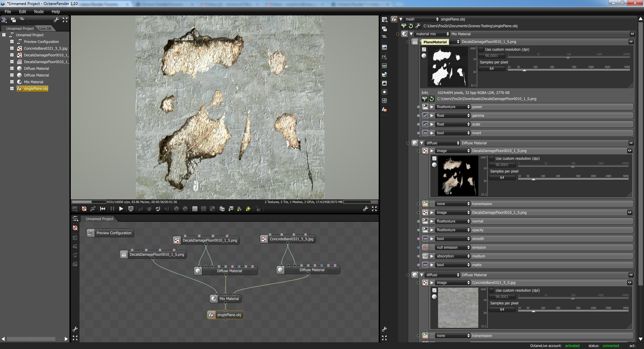The height and width of the screenshot is (349, 644).
Task: Enable custom resolution for ConcreteBare texture
Action: pos(492,290)
